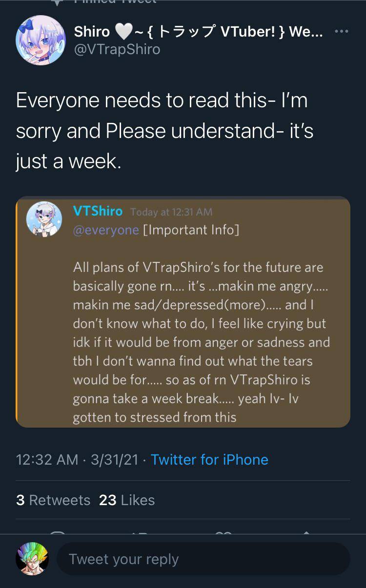View the 23 Likes list
This screenshot has height=588, width=366.
tap(127, 500)
